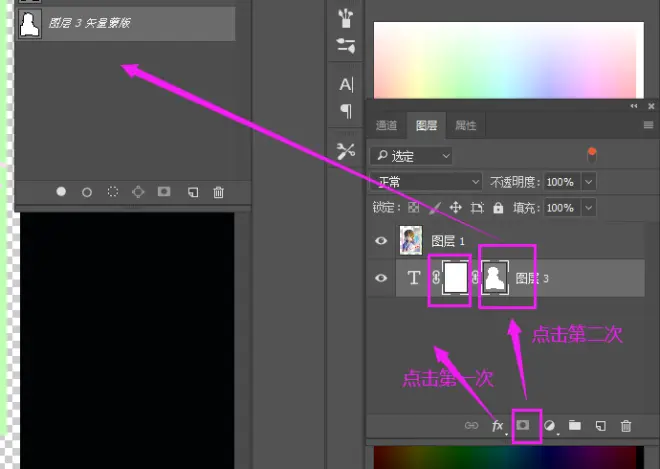Add mask icon in Paths panel footer
Image resolution: width=660 pixels, height=469 pixels.
tap(164, 192)
